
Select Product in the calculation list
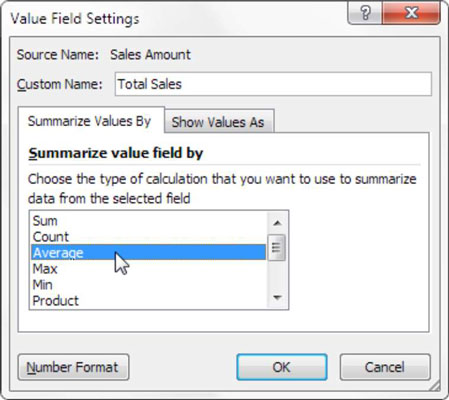(149, 300)
